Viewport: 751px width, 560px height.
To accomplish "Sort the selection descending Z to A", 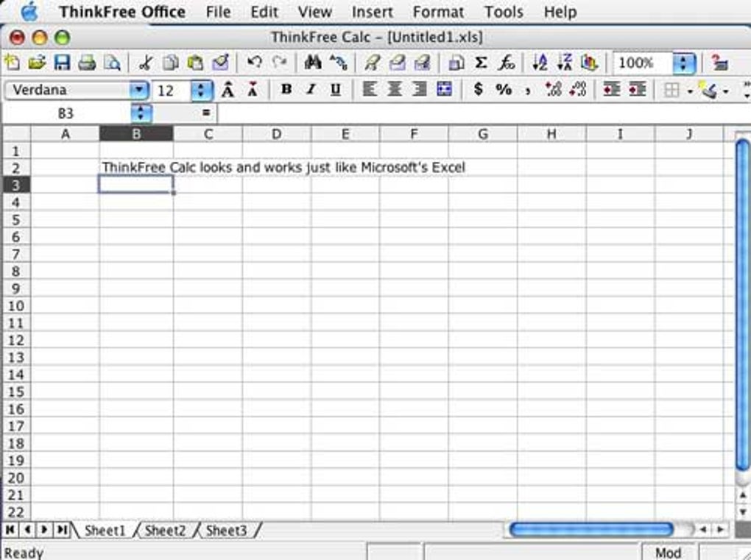I will pyautogui.click(x=565, y=63).
